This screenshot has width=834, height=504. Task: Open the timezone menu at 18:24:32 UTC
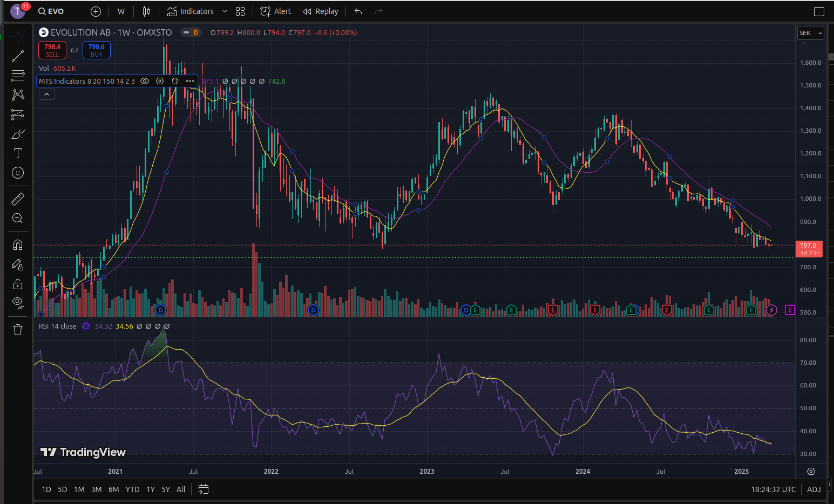click(x=773, y=489)
